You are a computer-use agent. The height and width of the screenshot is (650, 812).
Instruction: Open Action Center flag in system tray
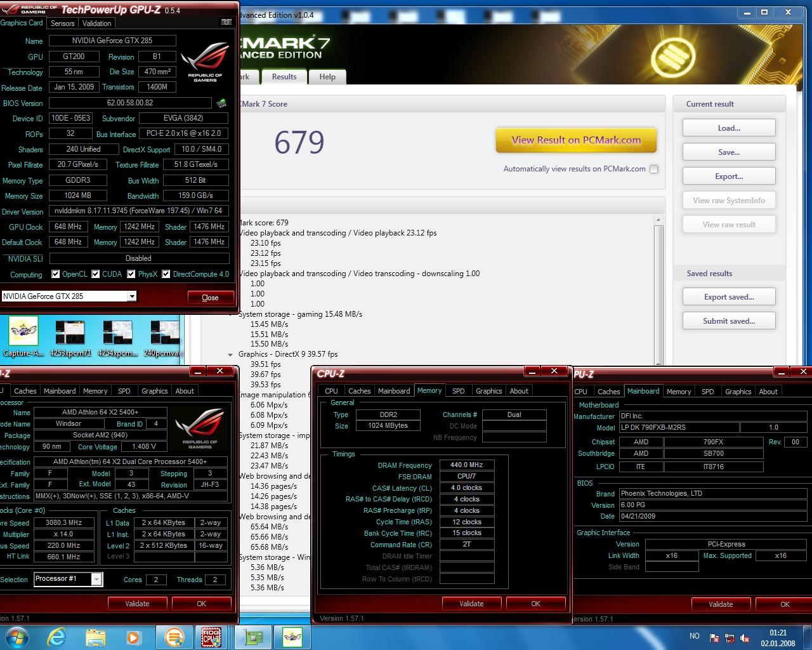click(714, 638)
